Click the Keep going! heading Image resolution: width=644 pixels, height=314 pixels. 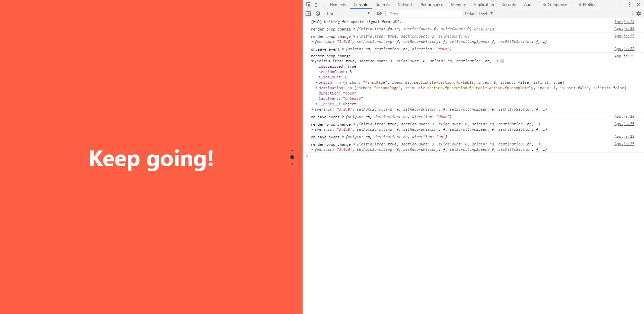coord(151,159)
